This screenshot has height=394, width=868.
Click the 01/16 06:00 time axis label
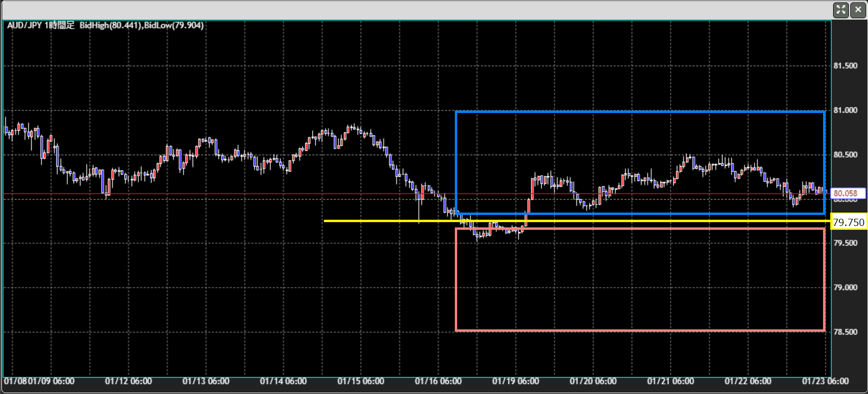439,381
